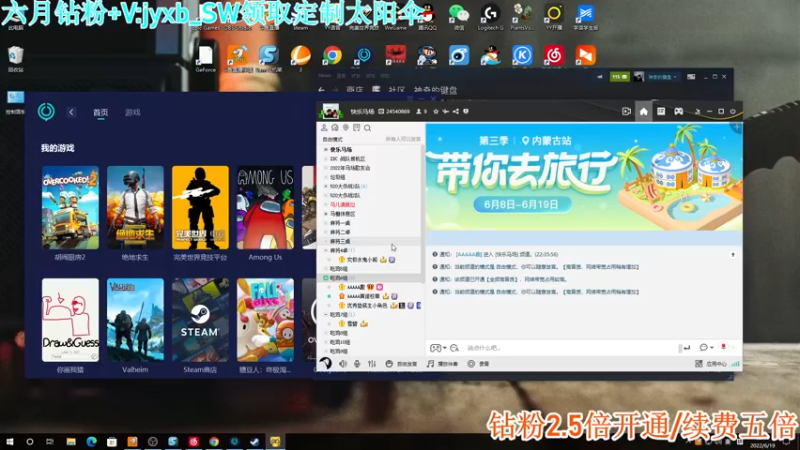Click the YY bird logo at bottom left
Screen dimensions: 800x450
(326, 363)
